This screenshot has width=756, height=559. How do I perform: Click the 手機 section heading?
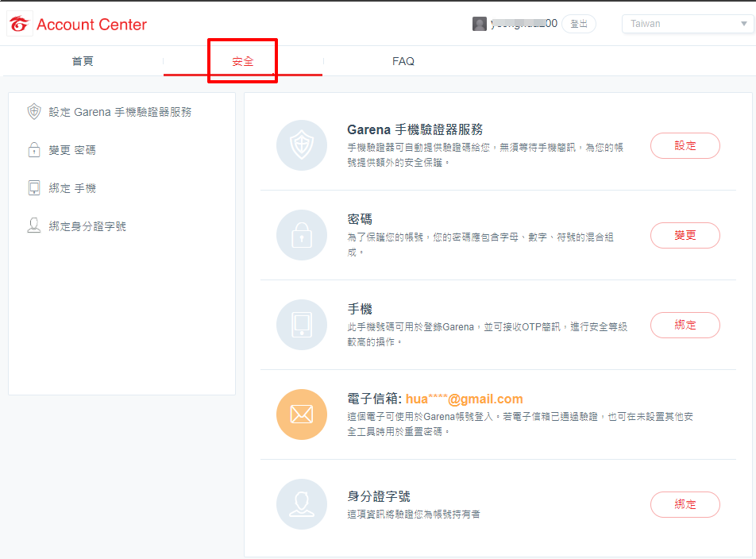[x=360, y=309]
